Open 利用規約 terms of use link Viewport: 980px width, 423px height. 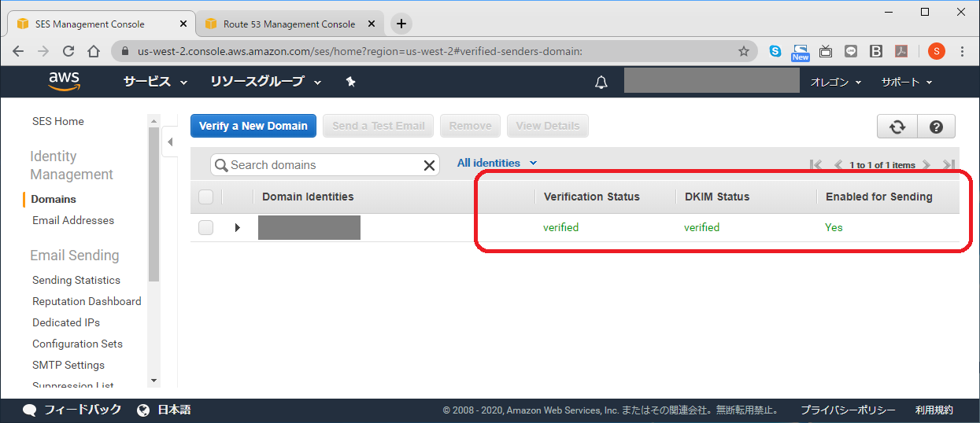click(x=934, y=410)
